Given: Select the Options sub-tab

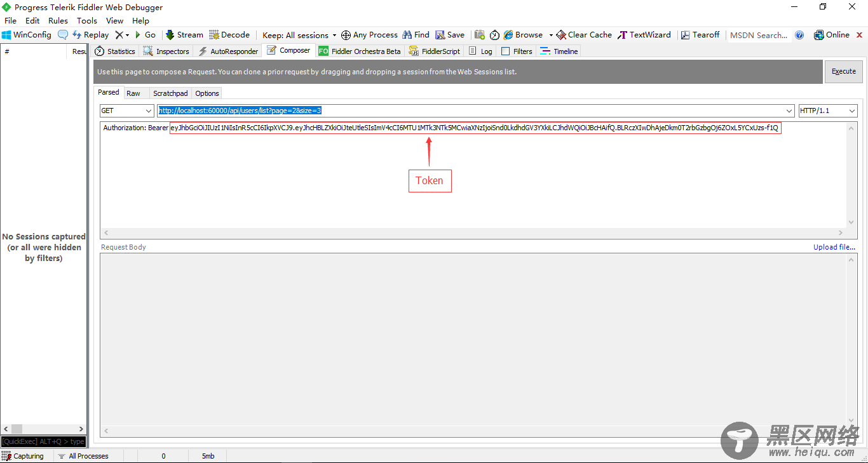Looking at the screenshot, I should 207,93.
